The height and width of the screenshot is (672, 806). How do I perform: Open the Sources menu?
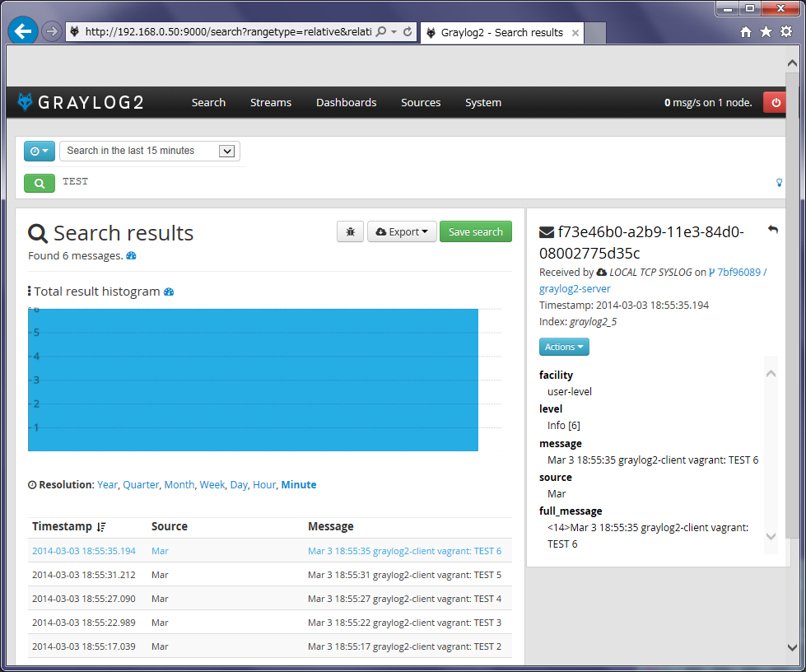coord(421,102)
